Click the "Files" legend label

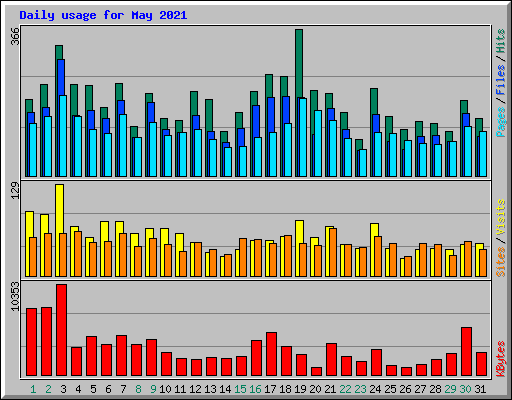[x=501, y=80]
